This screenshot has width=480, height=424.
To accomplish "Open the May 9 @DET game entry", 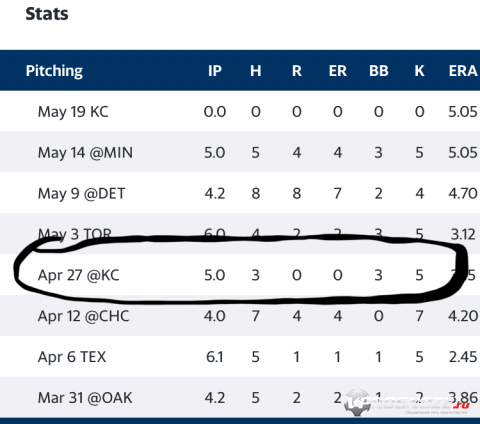I will tap(240, 193).
